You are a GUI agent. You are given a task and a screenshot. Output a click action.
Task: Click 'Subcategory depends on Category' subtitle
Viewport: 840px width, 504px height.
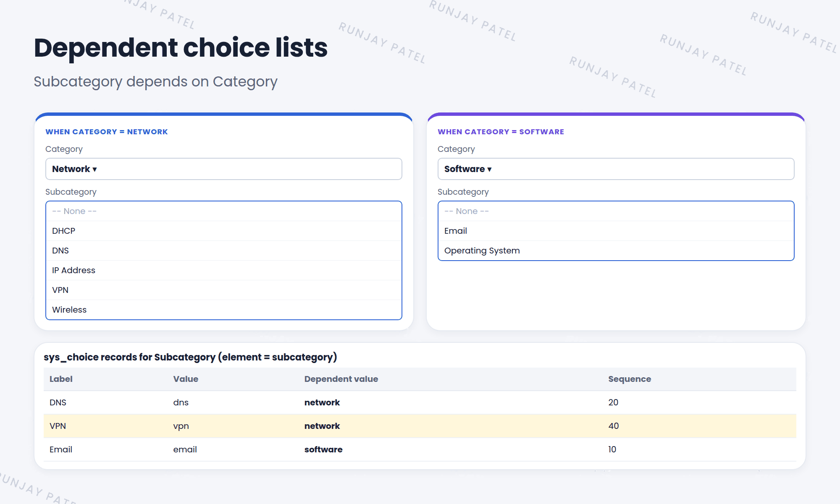(x=155, y=81)
